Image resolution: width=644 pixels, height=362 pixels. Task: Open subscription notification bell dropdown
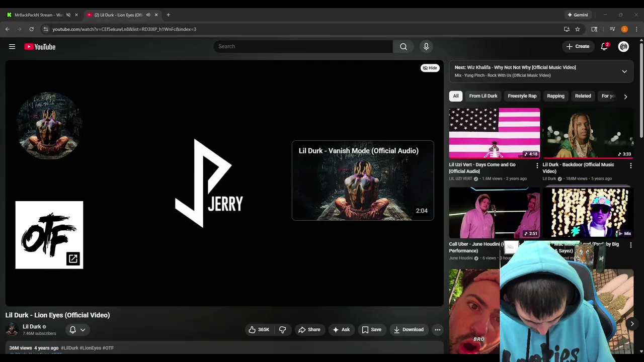click(x=77, y=330)
